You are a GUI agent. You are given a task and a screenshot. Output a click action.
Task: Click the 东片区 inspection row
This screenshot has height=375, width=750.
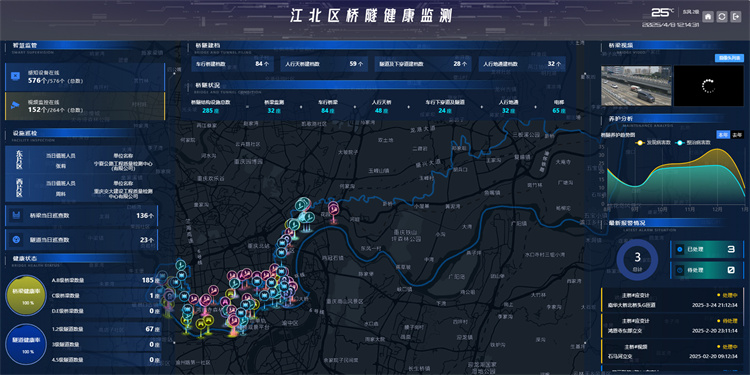(x=81, y=159)
